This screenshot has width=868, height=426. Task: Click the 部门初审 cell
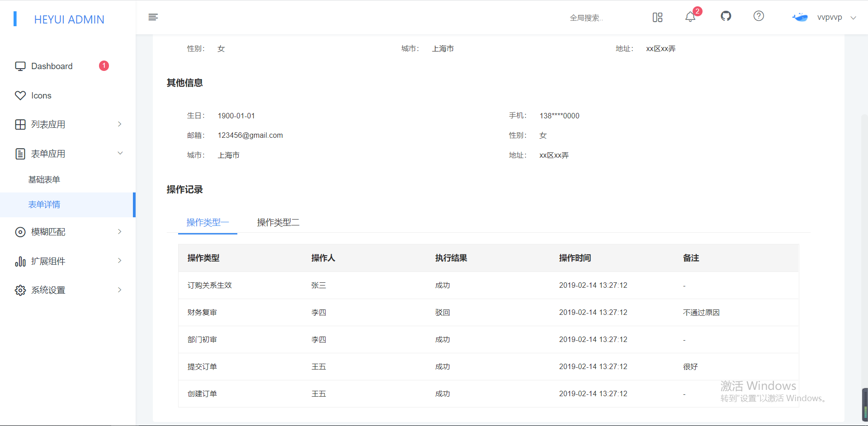[202, 340]
